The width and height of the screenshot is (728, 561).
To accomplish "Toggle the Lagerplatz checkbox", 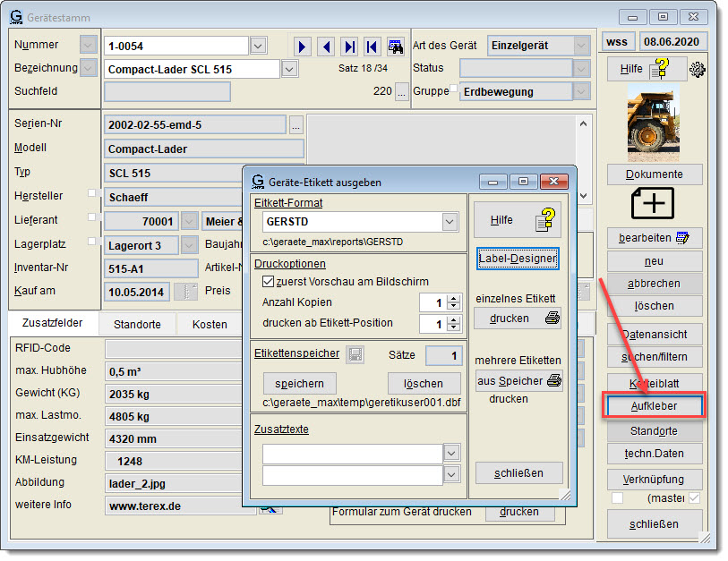I will 91,242.
